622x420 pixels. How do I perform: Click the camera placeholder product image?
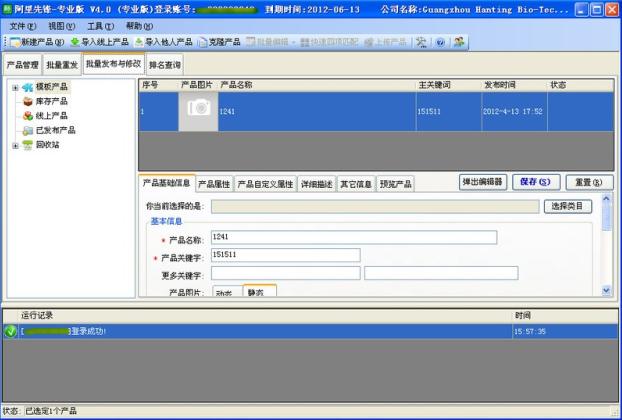click(198, 111)
